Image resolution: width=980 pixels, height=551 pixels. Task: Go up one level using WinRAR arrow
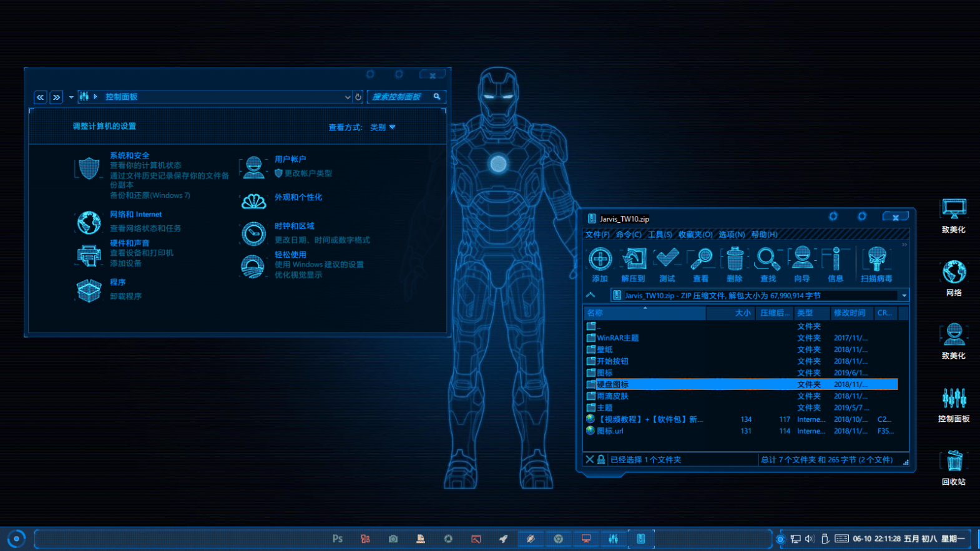[590, 295]
